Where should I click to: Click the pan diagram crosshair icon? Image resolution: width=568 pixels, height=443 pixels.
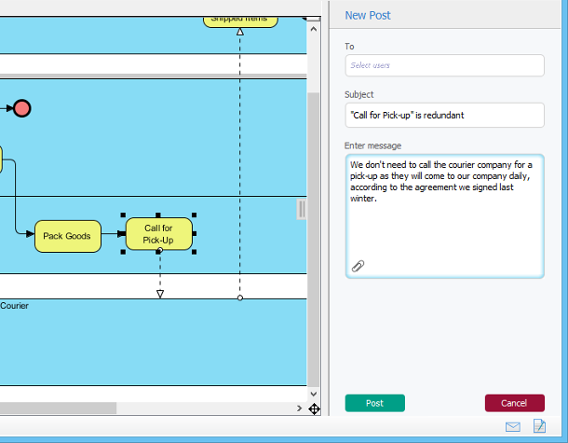[x=314, y=409]
